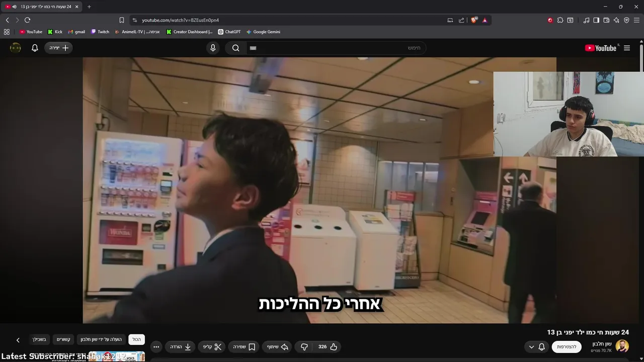The height and width of the screenshot is (362, 644).
Task: Create a clip with קליפ scissors button
Action: click(212, 347)
